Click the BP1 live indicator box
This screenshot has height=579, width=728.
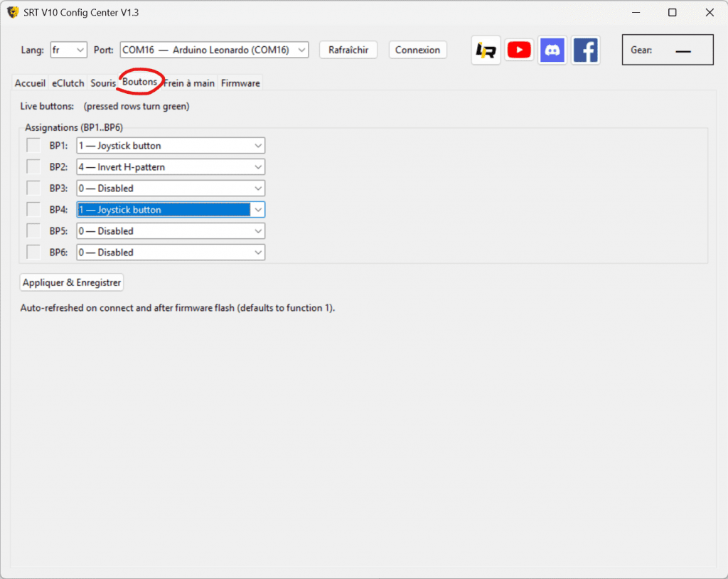(x=33, y=146)
